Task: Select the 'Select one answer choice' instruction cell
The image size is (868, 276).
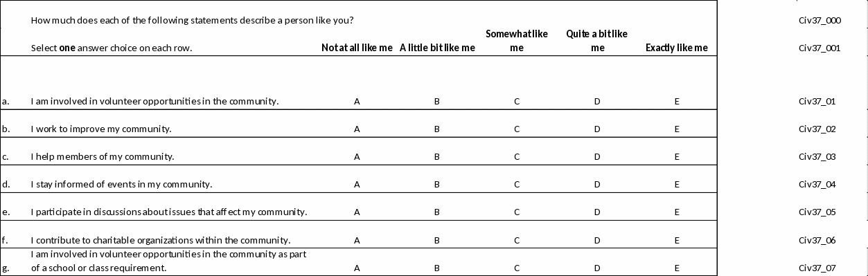Action: pyautogui.click(x=112, y=48)
